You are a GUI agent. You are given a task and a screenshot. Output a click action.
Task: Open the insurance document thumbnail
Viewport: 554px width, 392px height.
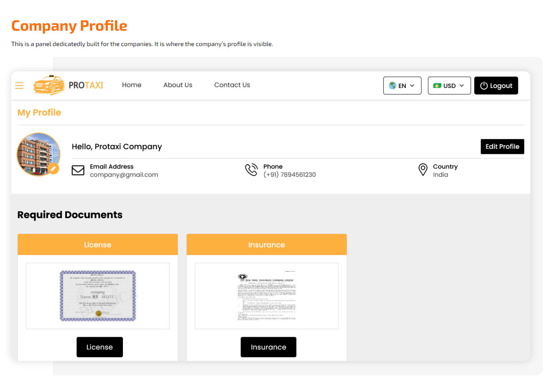[x=267, y=296]
